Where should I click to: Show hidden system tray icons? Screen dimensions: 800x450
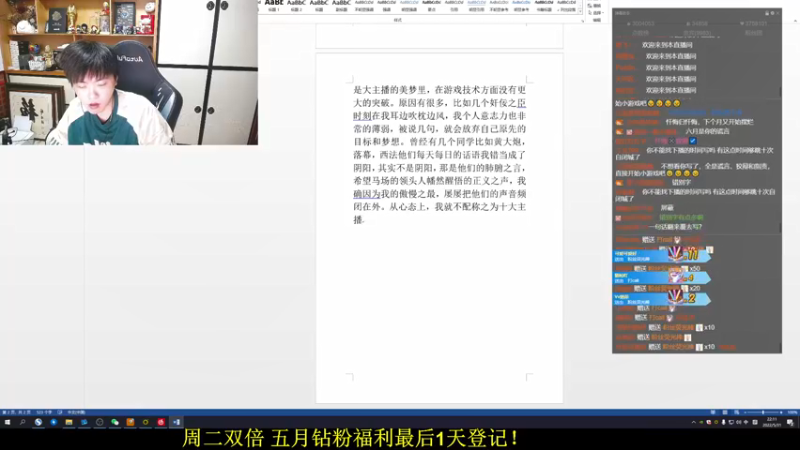coord(693,422)
